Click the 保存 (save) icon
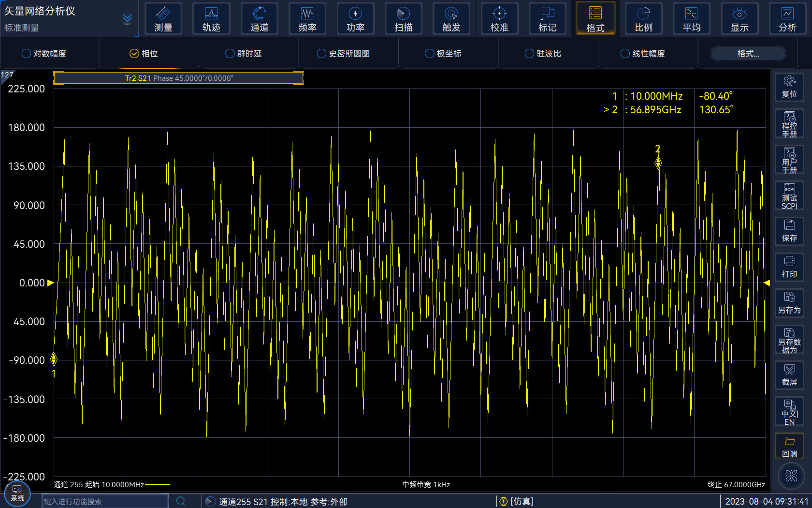 (x=789, y=231)
